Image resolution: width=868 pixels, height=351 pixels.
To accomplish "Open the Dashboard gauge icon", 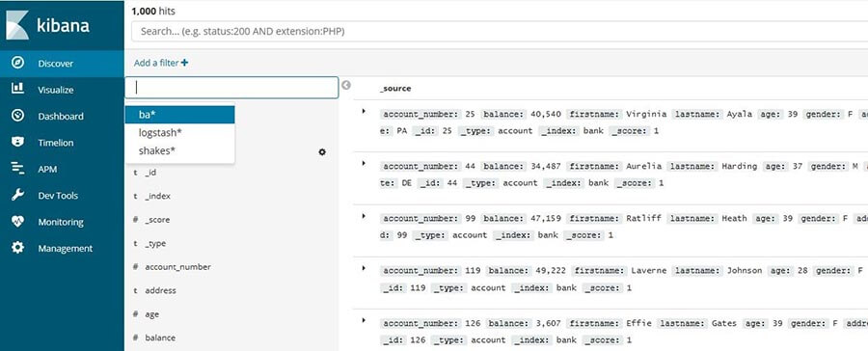I will (x=17, y=116).
